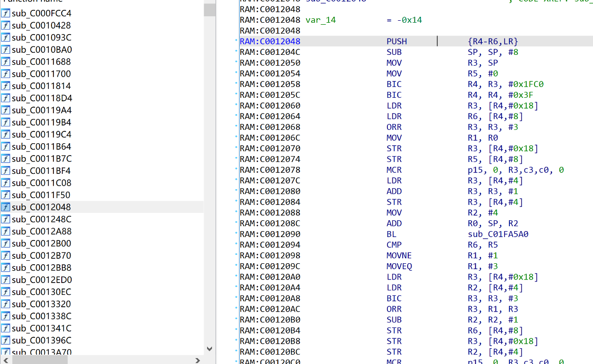Viewport: 593px width, 364px height.
Task: Click the PUSH instruction at C0012048
Action: pyautogui.click(x=397, y=41)
